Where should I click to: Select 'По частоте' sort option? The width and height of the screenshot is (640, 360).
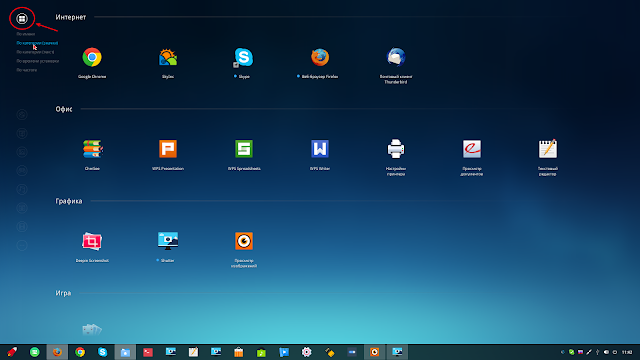pos(27,70)
